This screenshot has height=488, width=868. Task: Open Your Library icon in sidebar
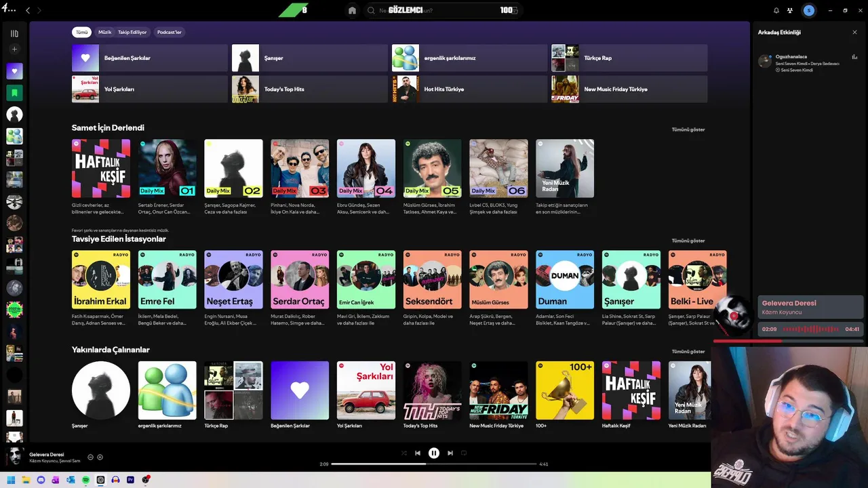tap(14, 33)
